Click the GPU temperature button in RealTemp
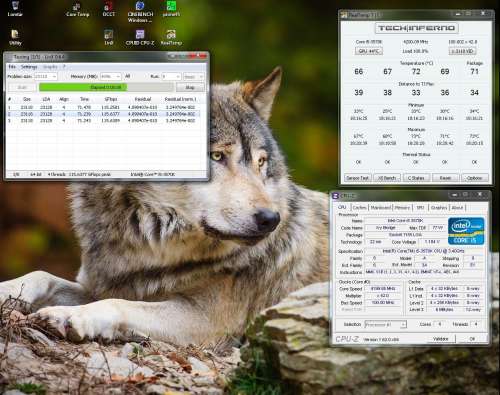 click(x=369, y=51)
